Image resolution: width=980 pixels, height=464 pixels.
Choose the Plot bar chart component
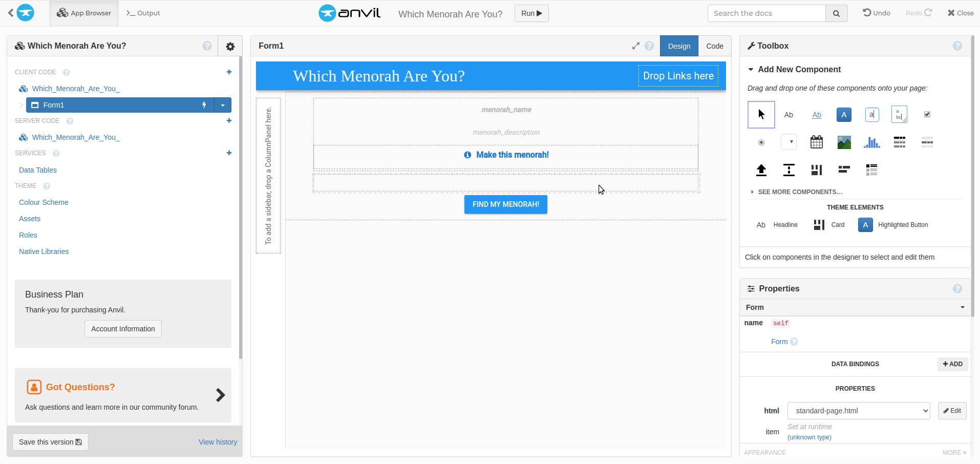(x=871, y=142)
